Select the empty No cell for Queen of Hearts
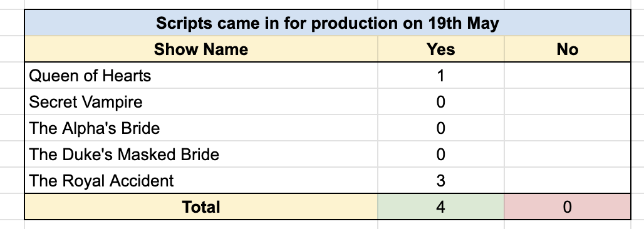 coord(567,76)
